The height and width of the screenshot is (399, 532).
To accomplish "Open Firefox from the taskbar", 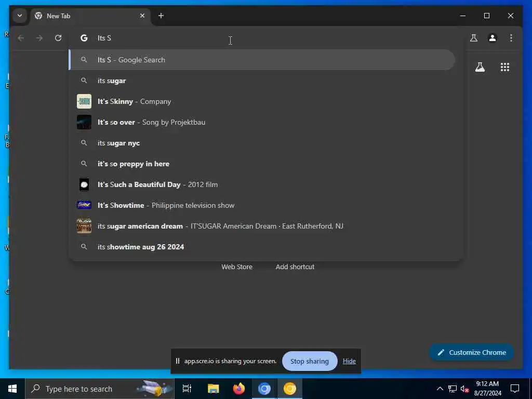I will pos(239,389).
